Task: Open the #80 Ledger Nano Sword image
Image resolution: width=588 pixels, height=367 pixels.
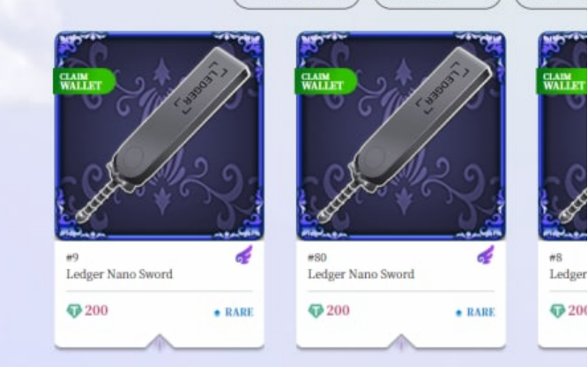Action: 401,136
